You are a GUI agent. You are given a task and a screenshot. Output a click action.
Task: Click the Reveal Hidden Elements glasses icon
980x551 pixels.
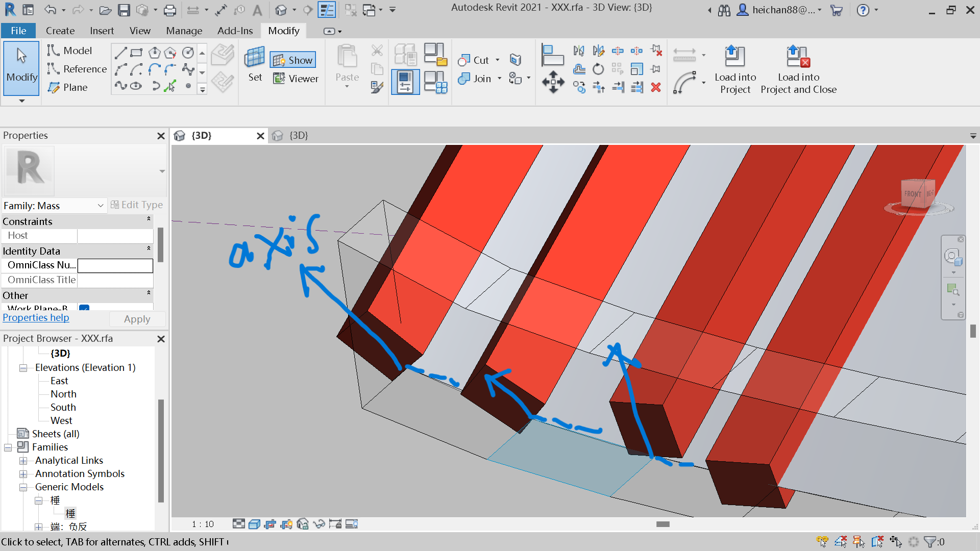320,523
